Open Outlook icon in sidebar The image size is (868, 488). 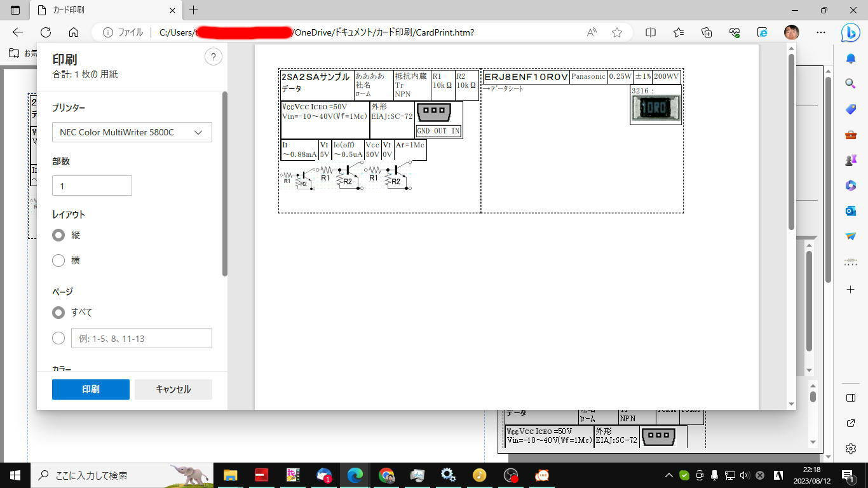coord(851,211)
